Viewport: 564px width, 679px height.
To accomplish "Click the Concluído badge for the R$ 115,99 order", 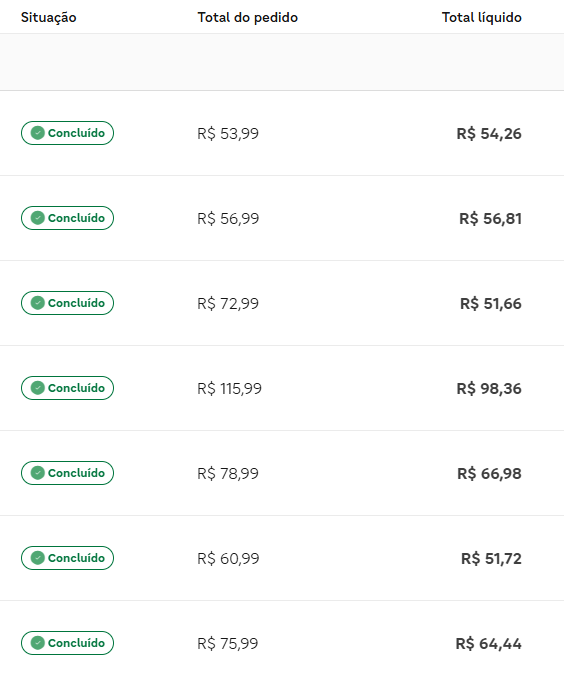I will [67, 388].
